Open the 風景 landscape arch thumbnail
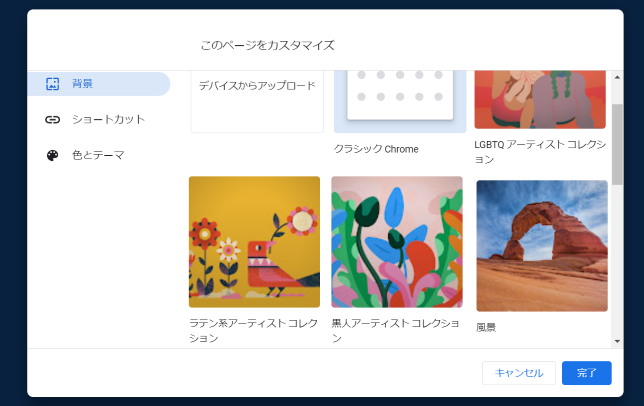The image size is (644, 406). 542,246
